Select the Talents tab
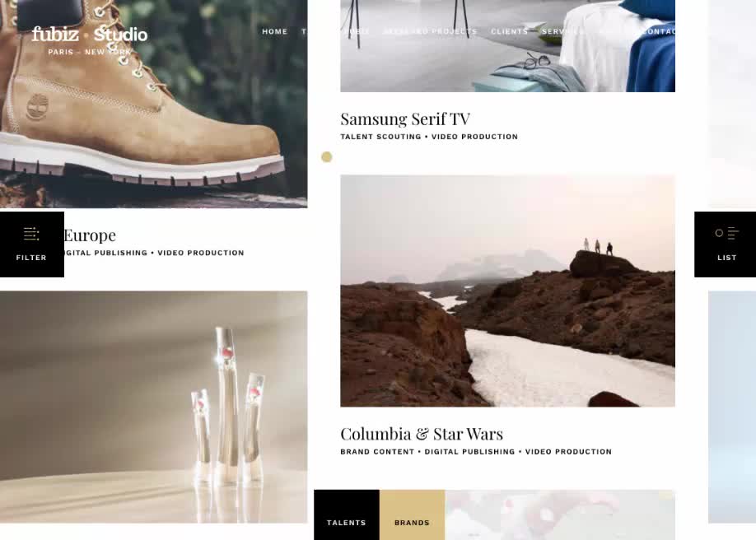This screenshot has width=756, height=540. (346, 515)
